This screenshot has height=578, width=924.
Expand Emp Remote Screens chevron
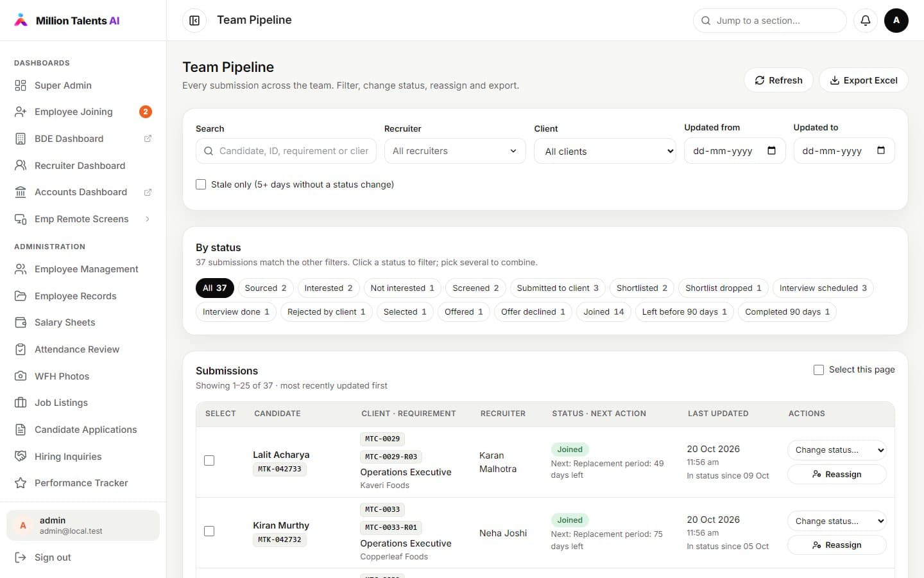click(148, 219)
